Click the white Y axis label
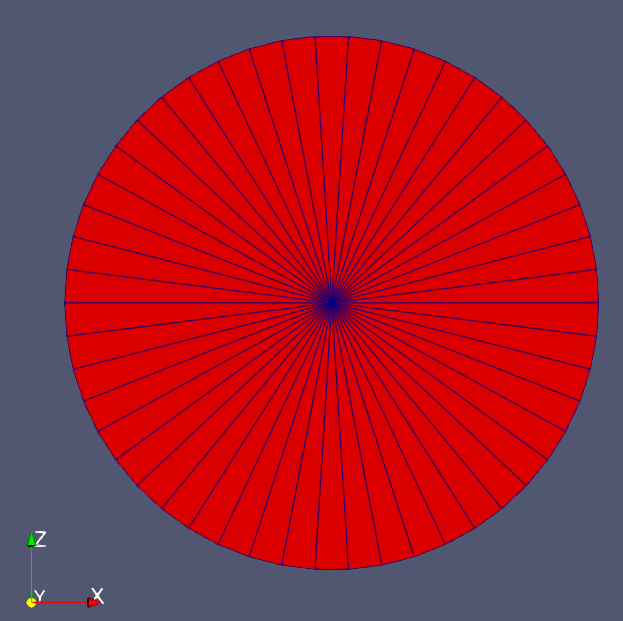This screenshot has height=621, width=623. [39, 596]
